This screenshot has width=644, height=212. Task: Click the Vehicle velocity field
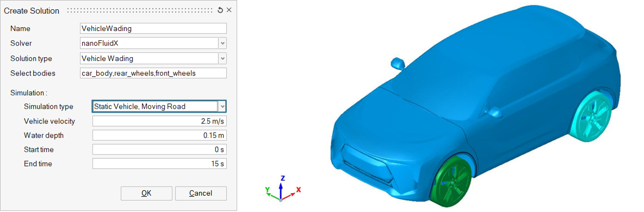pos(159,121)
